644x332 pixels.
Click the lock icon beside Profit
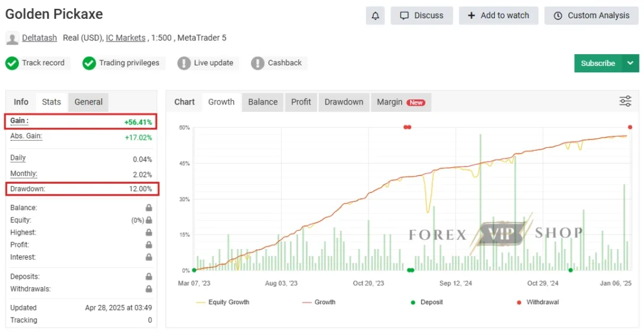[148, 245]
